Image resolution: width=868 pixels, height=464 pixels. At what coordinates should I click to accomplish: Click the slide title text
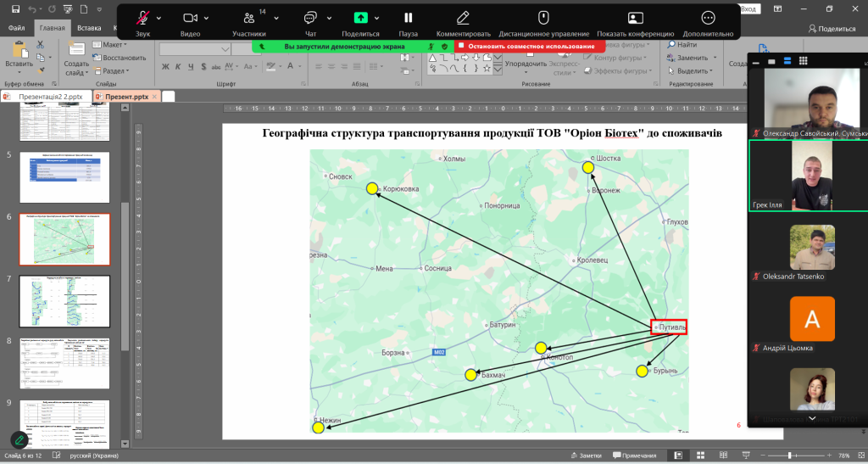[x=492, y=133]
